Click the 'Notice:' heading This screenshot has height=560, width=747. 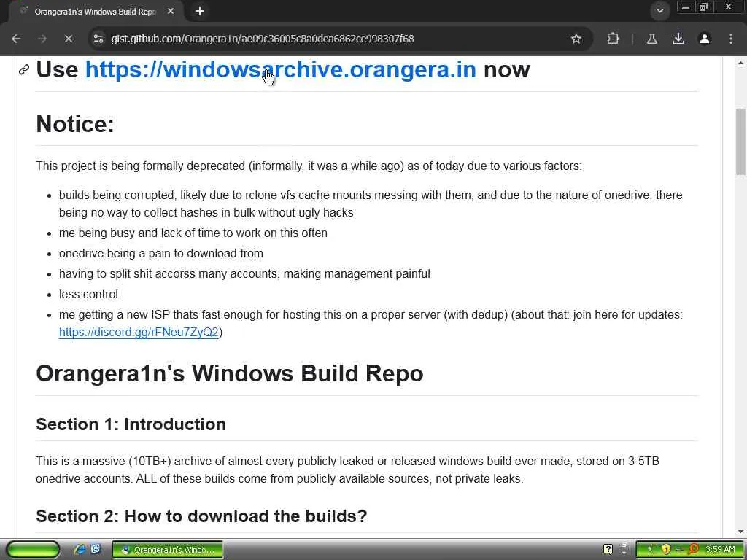tap(75, 124)
